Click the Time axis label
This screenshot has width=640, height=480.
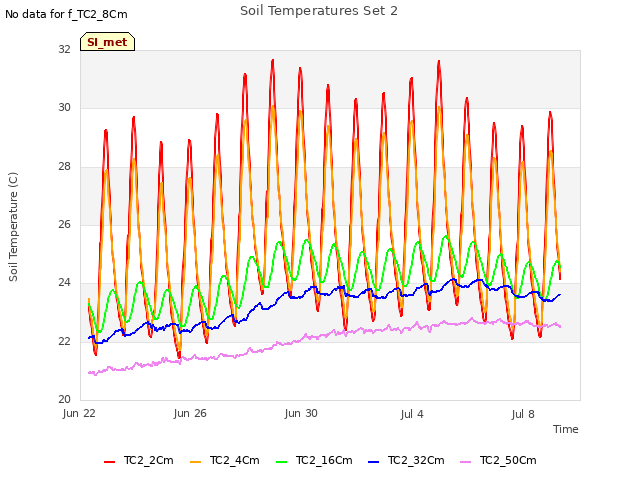[566, 429]
